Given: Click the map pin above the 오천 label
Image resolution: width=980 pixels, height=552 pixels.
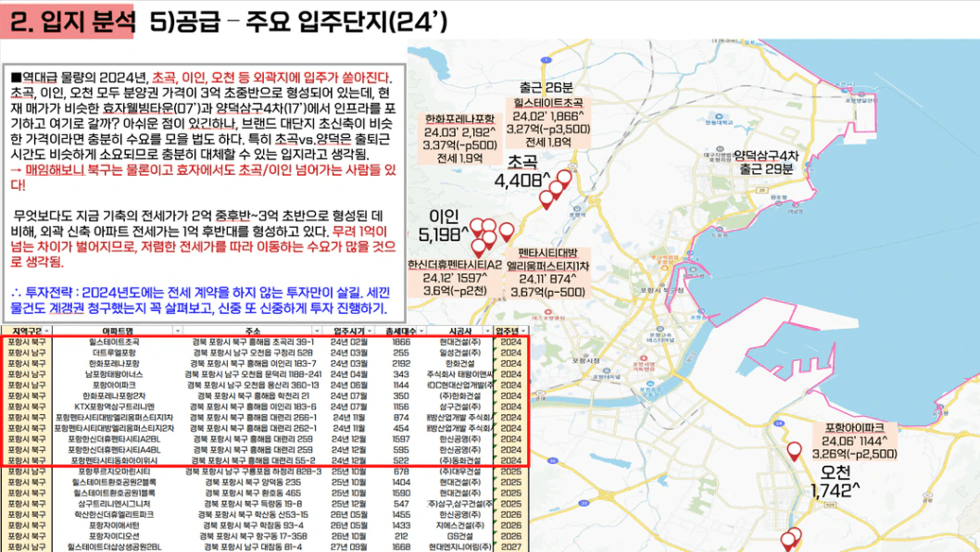Looking at the screenshot, I should point(794,450).
